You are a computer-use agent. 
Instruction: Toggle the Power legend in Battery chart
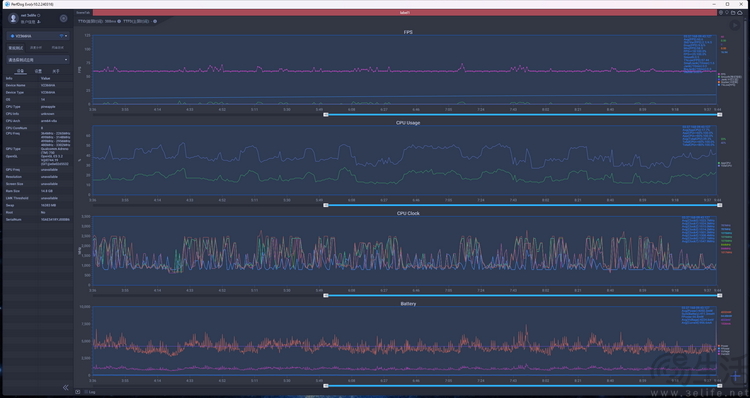point(723,346)
